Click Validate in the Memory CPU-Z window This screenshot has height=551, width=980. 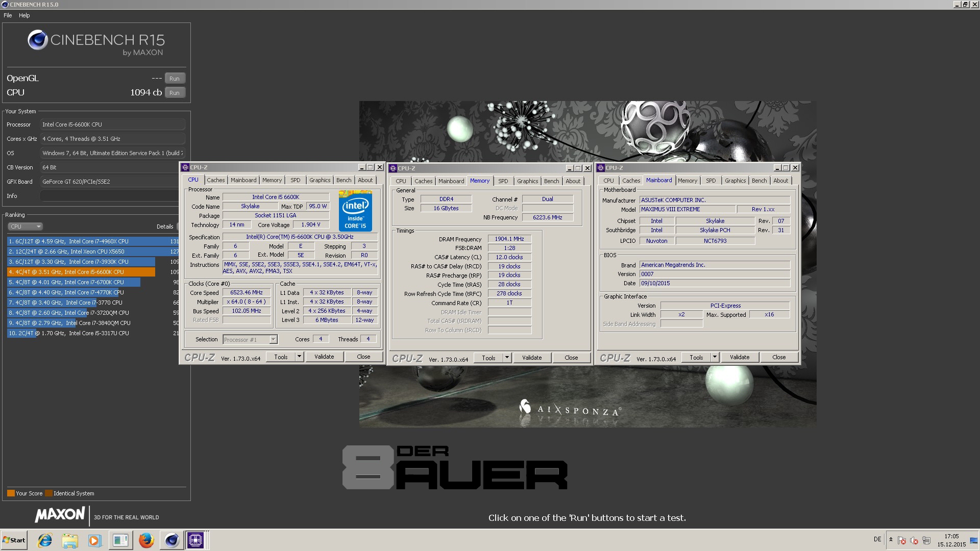click(x=532, y=358)
